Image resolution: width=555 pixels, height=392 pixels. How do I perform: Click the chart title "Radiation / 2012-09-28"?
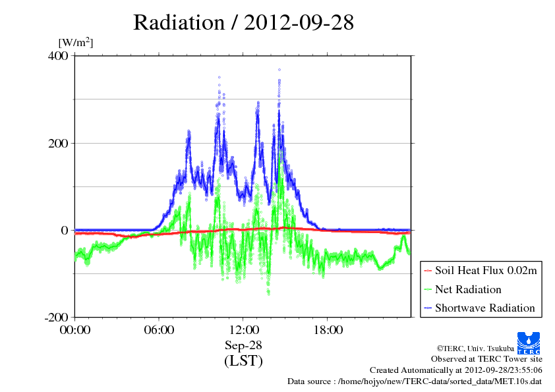pyautogui.click(x=243, y=22)
